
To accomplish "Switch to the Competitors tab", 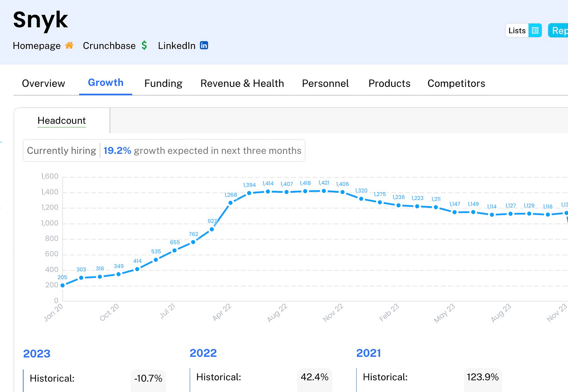I will click(456, 83).
